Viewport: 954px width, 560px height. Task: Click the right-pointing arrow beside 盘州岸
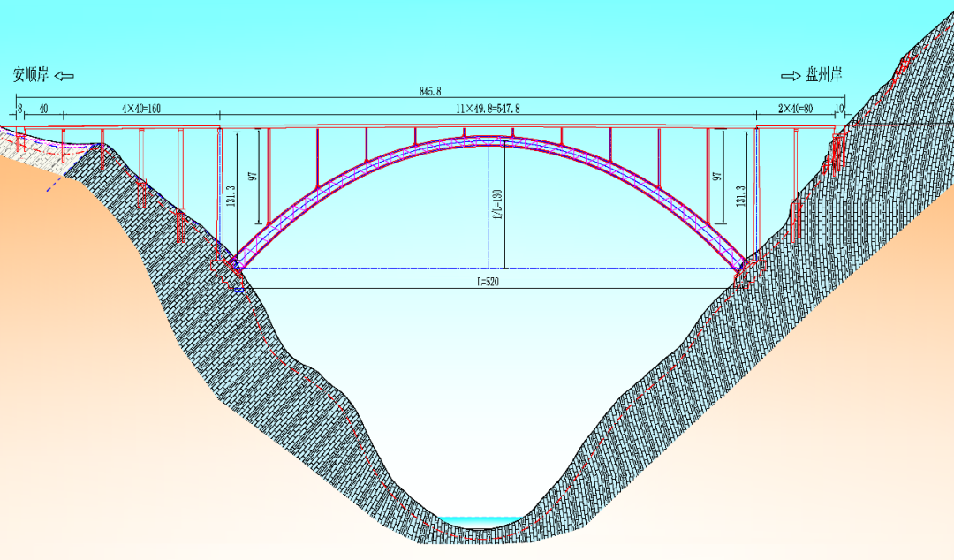coord(790,76)
